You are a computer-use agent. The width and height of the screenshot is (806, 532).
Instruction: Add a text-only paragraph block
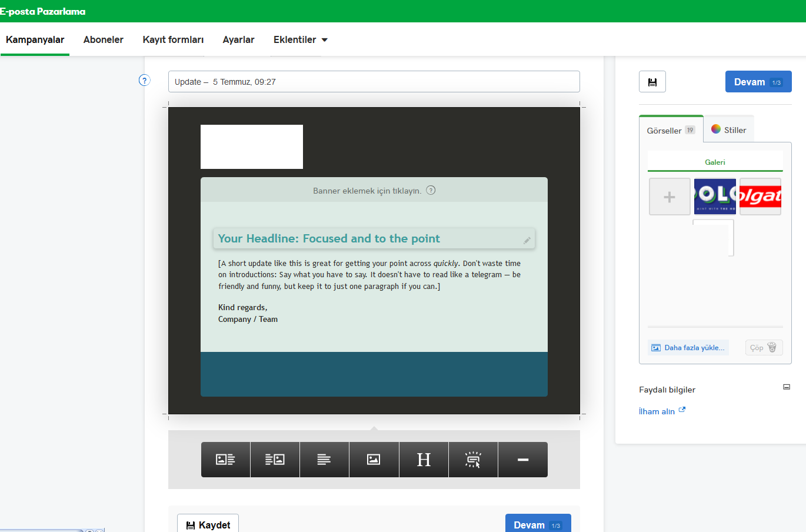324,460
